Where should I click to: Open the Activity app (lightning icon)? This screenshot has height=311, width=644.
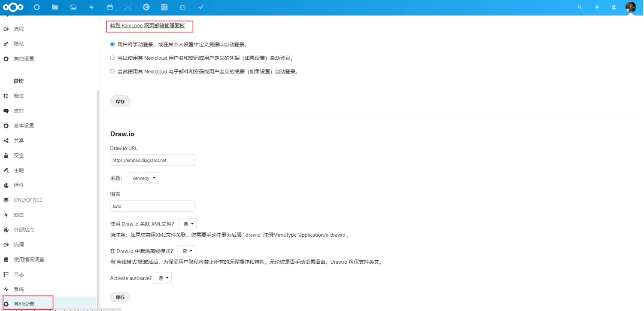(x=91, y=7)
